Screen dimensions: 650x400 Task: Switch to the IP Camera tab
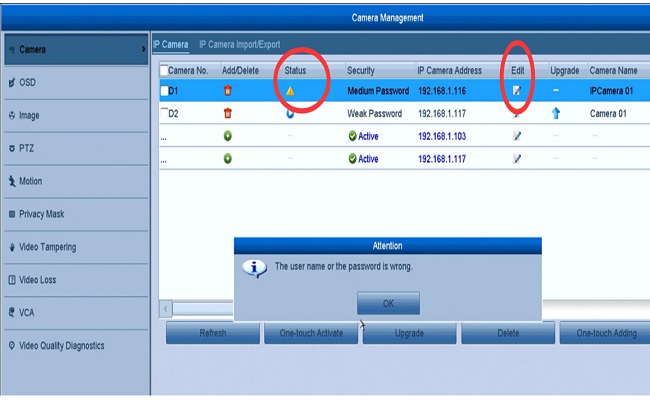tap(170, 44)
